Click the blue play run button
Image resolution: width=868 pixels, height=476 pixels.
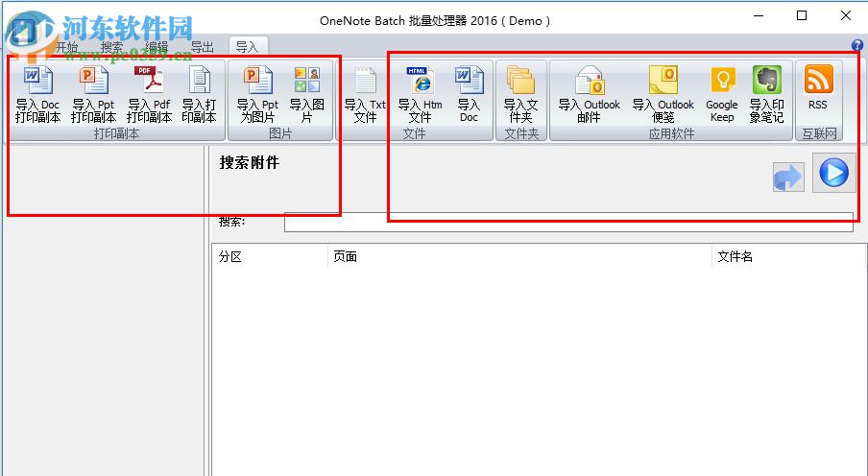click(x=833, y=173)
